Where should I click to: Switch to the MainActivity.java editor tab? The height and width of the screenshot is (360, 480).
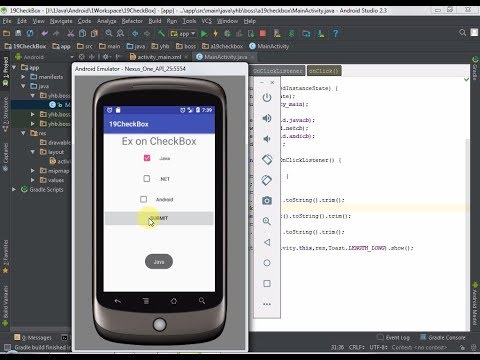click(x=226, y=57)
